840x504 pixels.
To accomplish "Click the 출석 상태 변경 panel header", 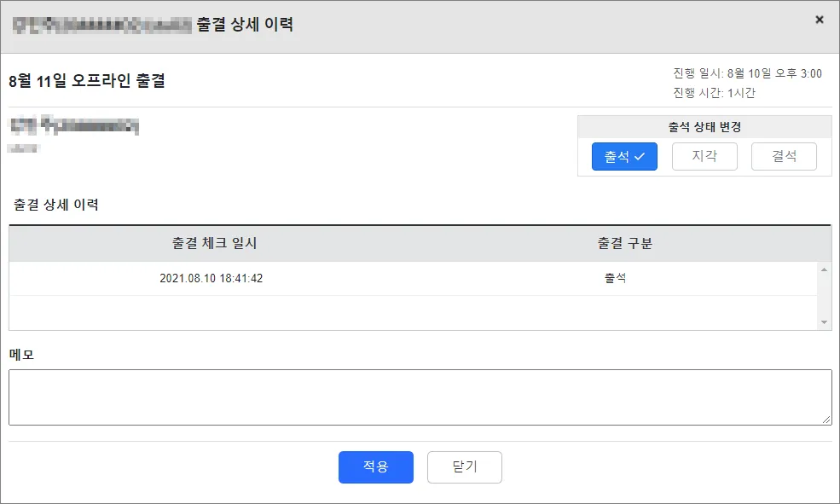I will click(x=704, y=127).
